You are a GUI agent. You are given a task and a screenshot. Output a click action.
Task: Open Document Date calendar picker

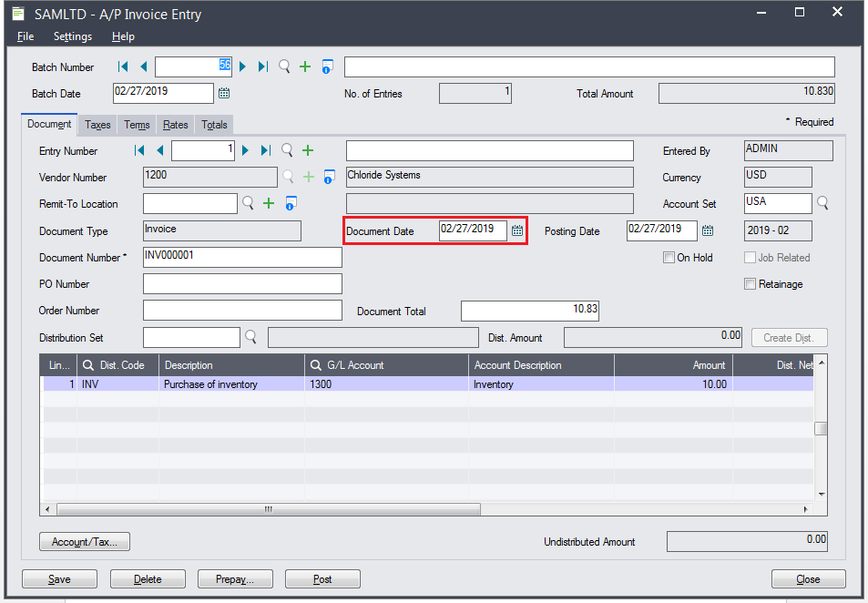coord(517,230)
